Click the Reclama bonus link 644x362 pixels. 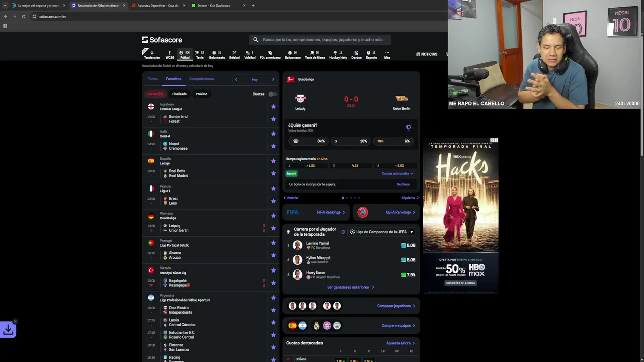pyautogui.click(x=404, y=184)
